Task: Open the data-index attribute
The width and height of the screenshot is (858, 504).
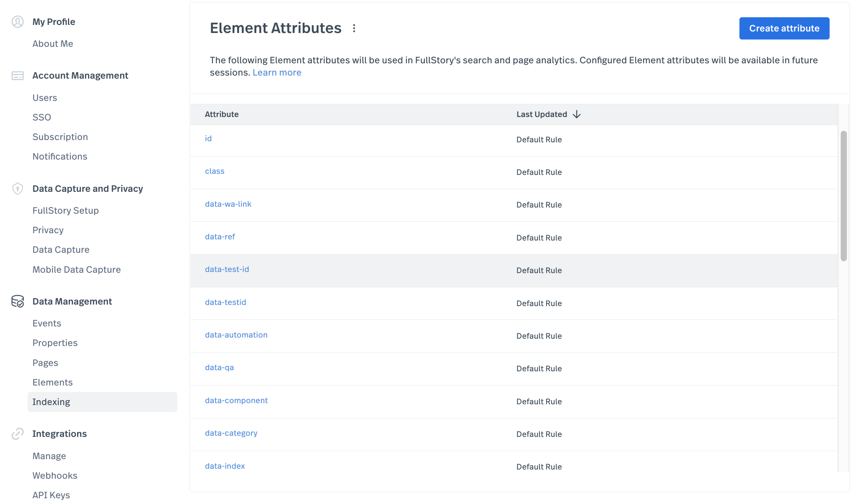Action: pos(225,466)
